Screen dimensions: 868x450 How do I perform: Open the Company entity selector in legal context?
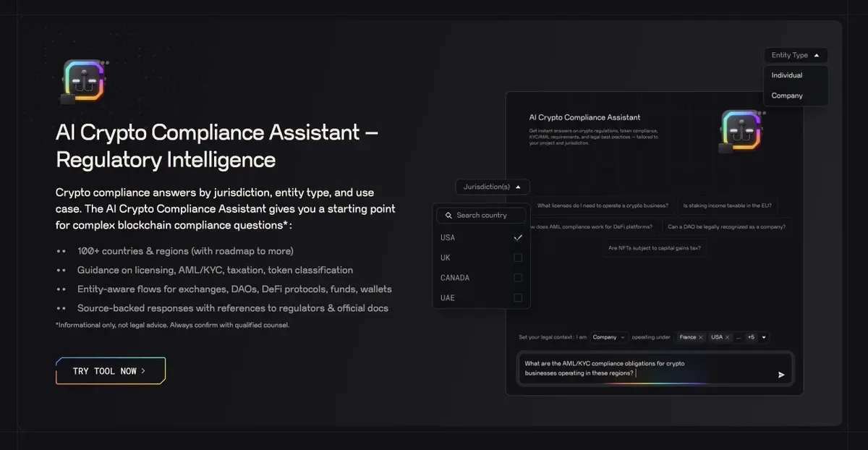point(608,337)
